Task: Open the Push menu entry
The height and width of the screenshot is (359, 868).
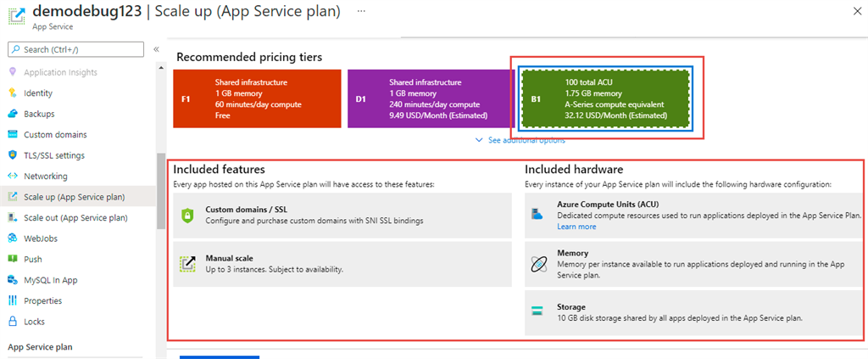Action: point(33,259)
